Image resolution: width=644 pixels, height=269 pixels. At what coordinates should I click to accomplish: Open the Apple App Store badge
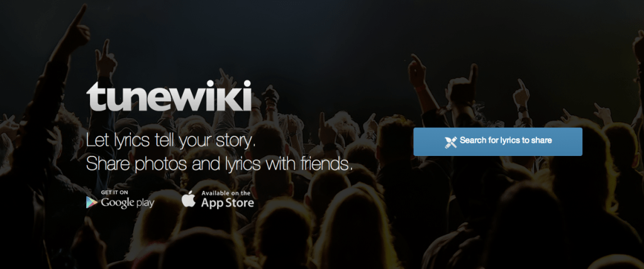pyautogui.click(x=217, y=200)
